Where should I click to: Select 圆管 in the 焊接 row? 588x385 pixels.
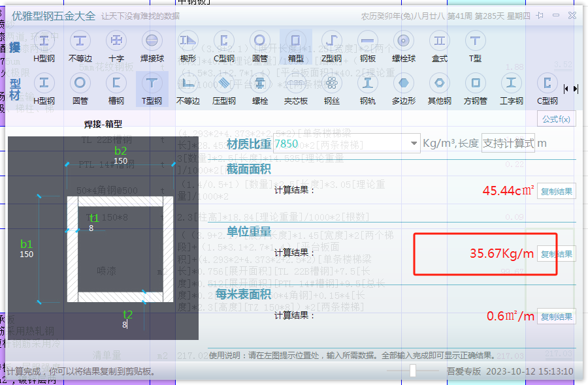click(x=259, y=47)
